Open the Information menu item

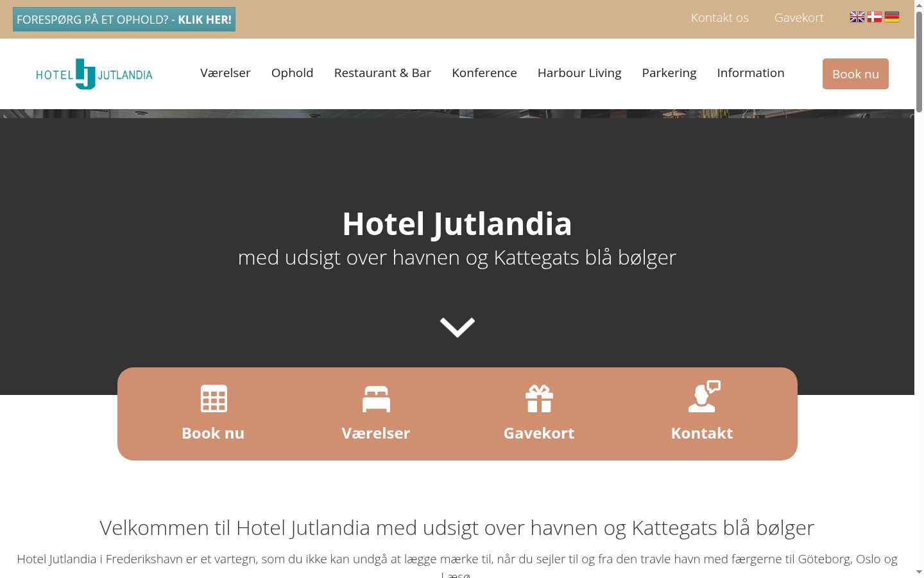point(751,73)
